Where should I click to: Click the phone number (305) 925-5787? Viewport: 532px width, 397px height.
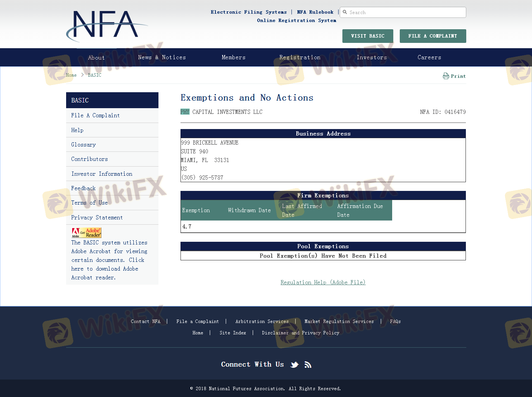(x=202, y=178)
